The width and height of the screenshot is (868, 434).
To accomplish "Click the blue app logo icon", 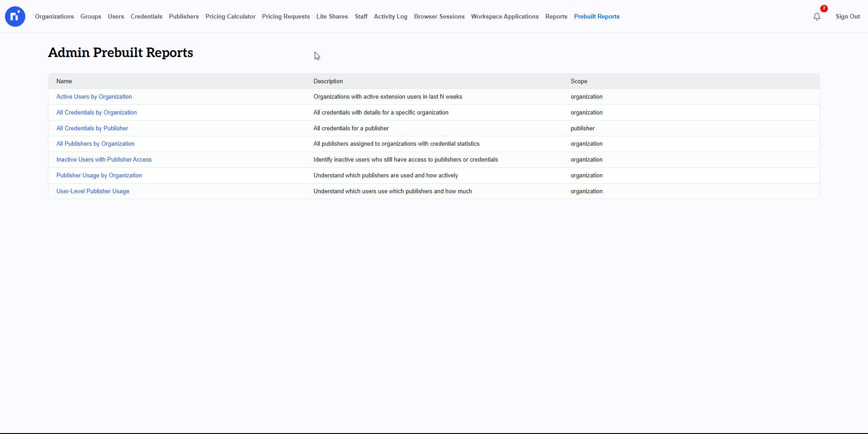I will click(x=15, y=16).
